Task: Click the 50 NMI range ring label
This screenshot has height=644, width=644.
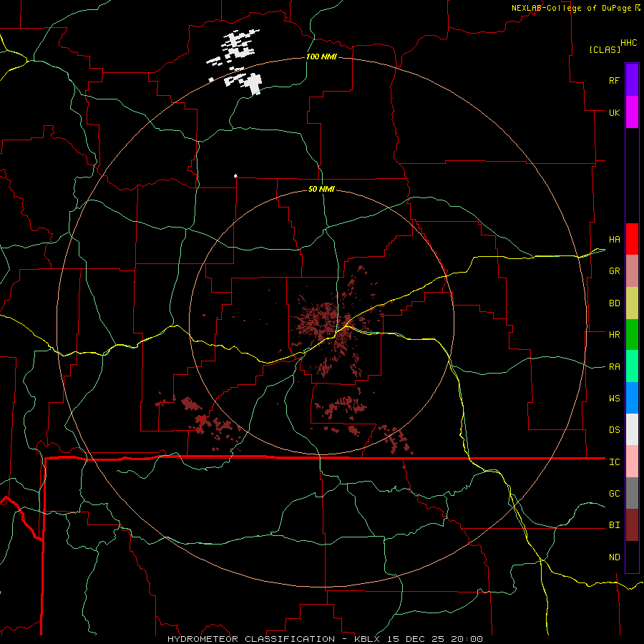Action: tap(321, 189)
